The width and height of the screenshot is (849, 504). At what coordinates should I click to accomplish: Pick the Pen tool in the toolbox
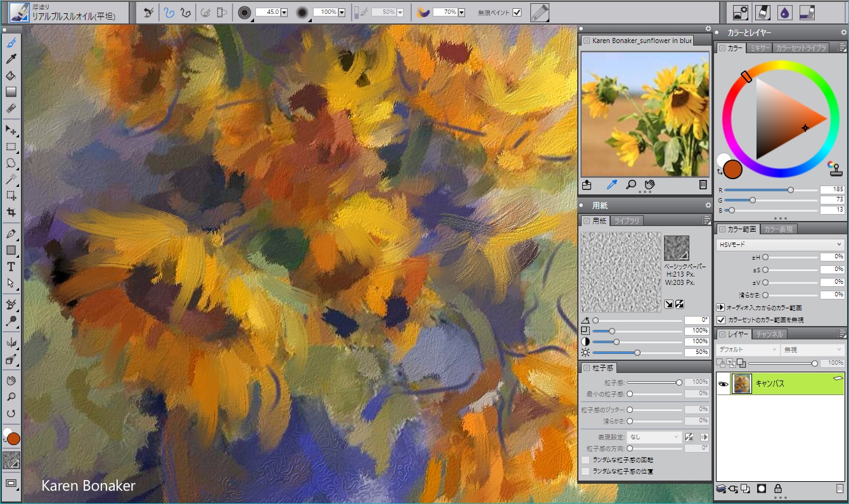11,234
